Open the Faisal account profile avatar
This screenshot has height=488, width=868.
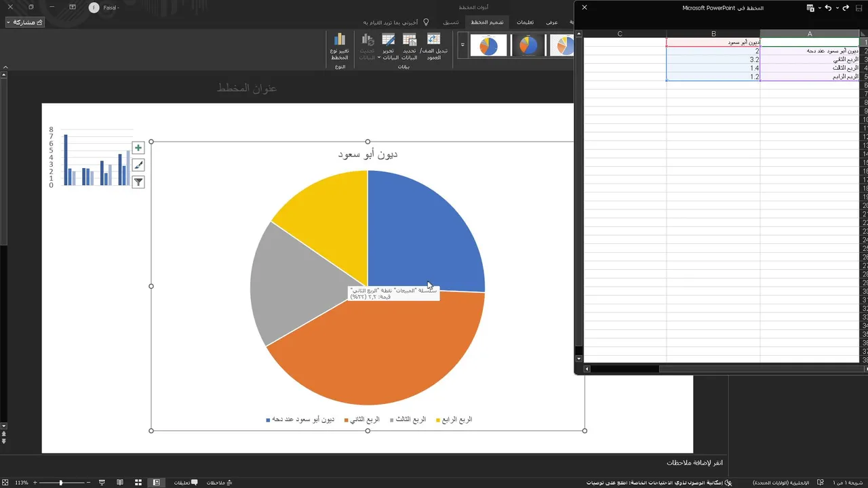[x=94, y=7]
